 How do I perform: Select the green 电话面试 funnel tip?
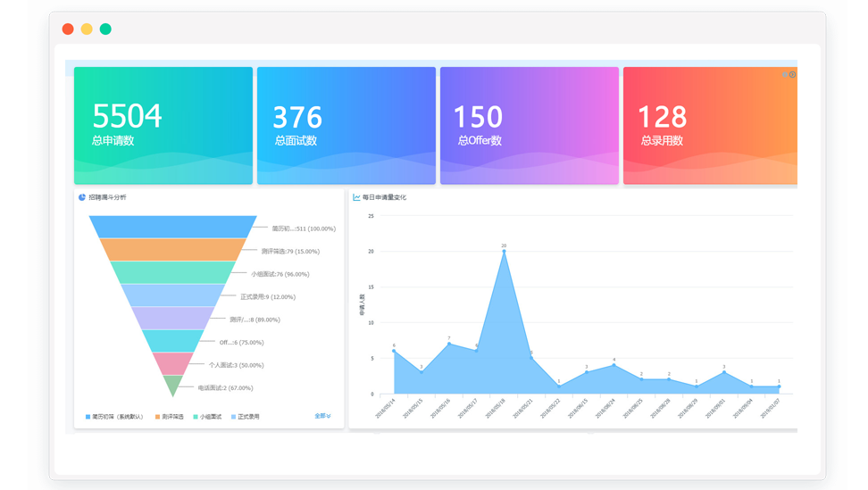[172, 384]
